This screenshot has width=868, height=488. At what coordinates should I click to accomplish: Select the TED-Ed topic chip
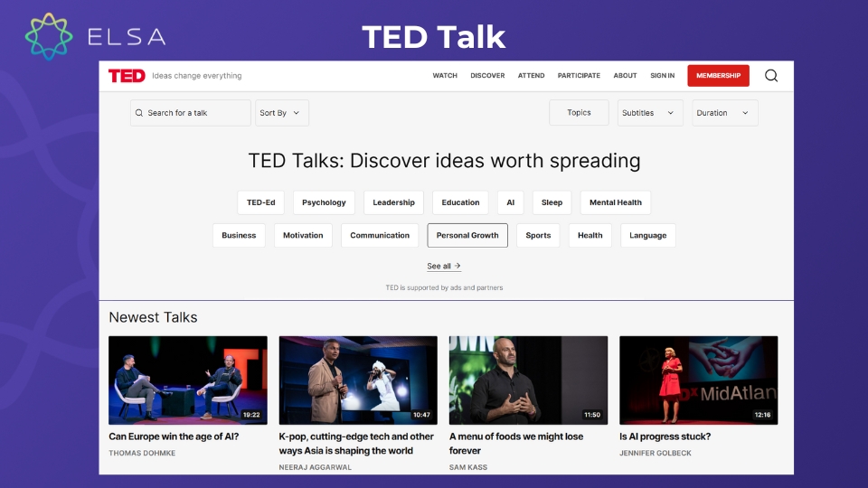point(260,202)
